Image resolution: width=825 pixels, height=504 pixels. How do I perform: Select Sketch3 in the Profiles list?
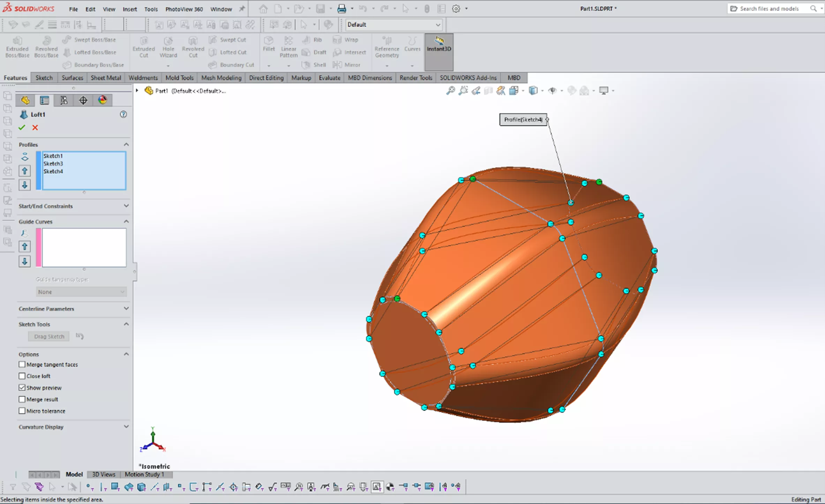[x=53, y=163]
